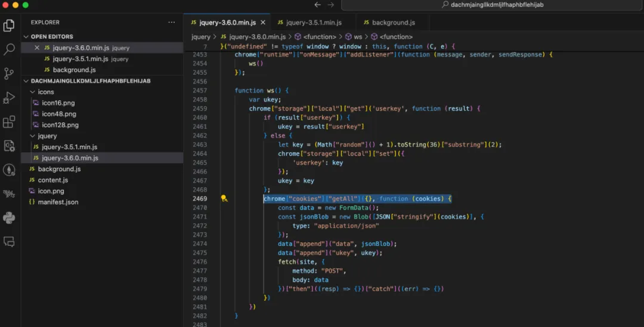This screenshot has height=327, width=644.
Task: Click the fetch(site, { call text
Action: click(302, 262)
